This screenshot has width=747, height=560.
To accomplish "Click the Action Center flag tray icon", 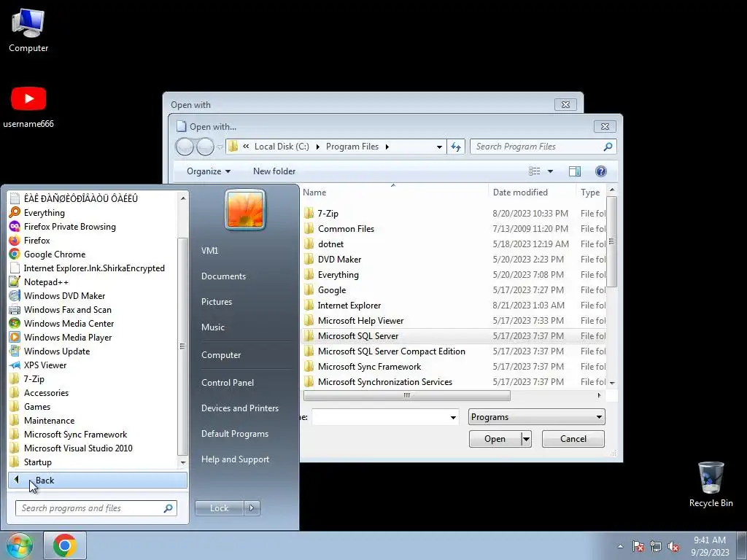I will [x=638, y=546].
